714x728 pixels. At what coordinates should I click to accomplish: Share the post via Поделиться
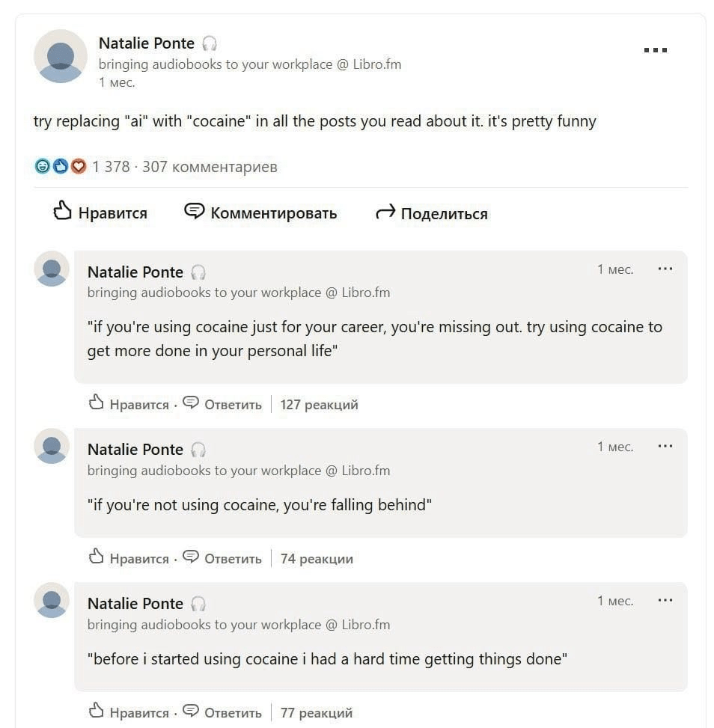(x=431, y=213)
